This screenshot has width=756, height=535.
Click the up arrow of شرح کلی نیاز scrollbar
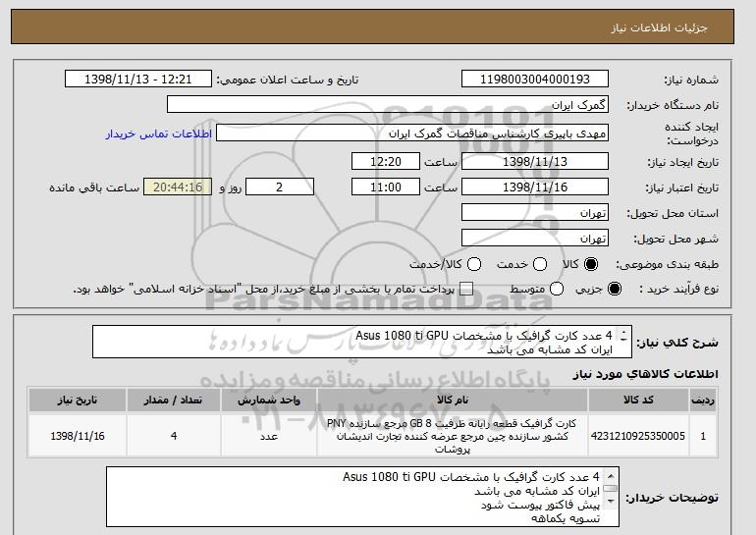tap(623, 332)
